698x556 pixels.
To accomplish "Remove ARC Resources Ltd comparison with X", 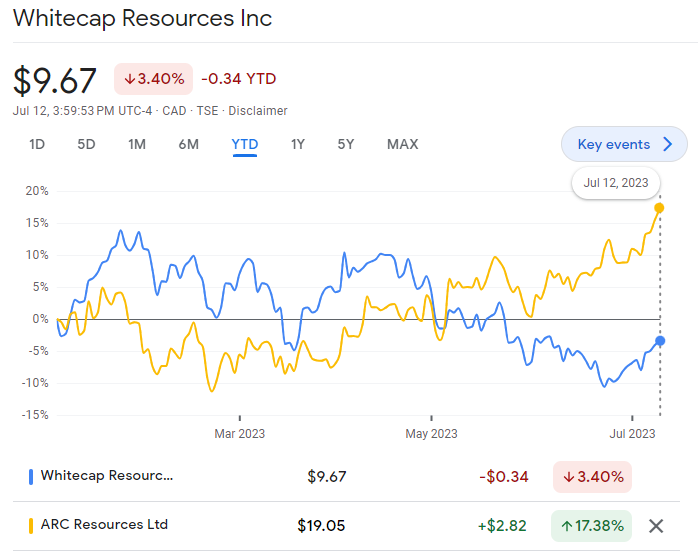I will click(656, 526).
